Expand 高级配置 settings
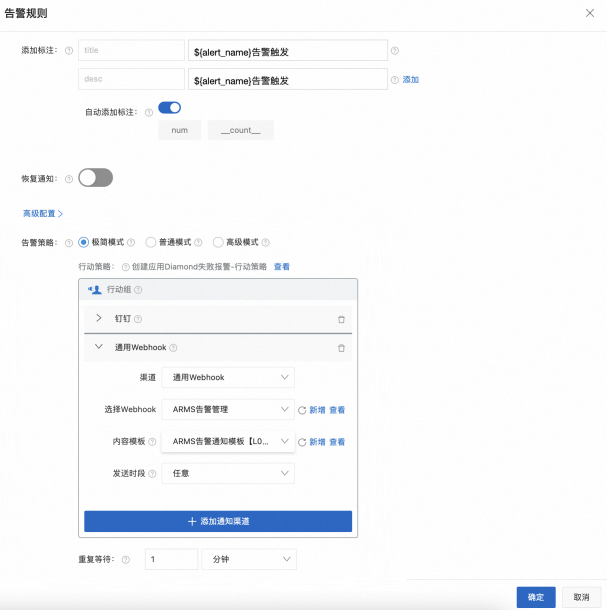Viewport: 607px width, 610px height. (42, 214)
